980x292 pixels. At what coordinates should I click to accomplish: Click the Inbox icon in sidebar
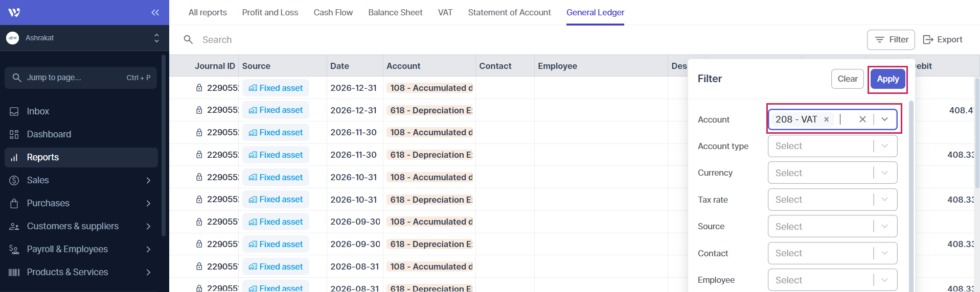point(14,111)
